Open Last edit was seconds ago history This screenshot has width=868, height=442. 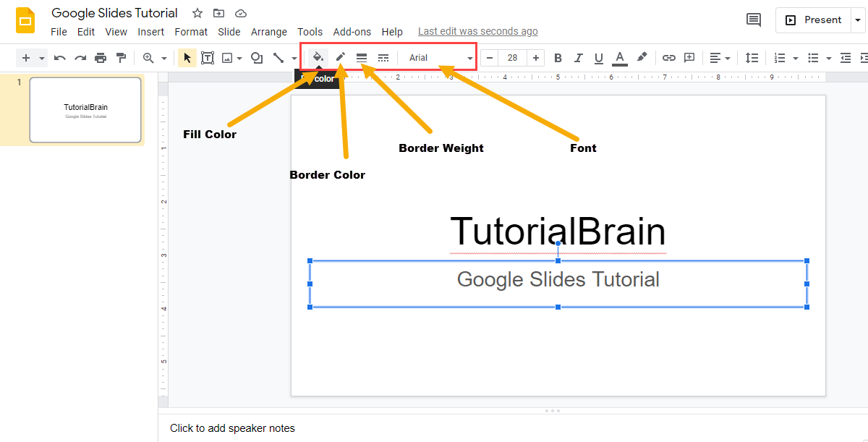[x=477, y=31]
